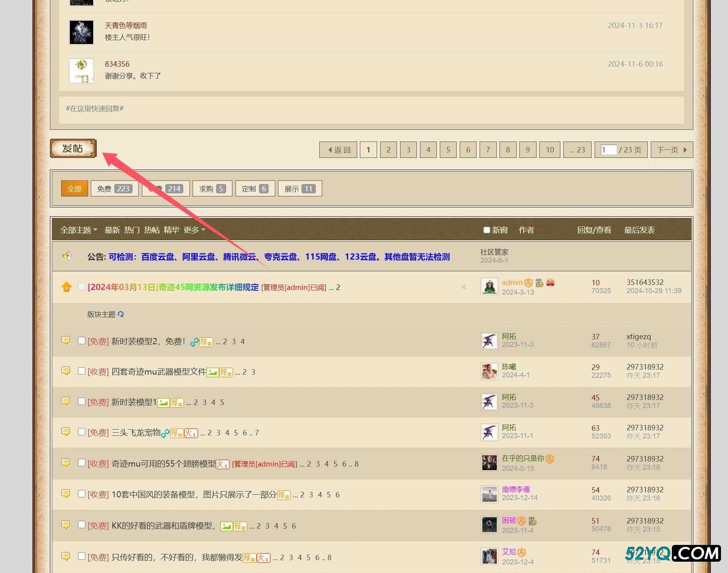Go to next page with 下一页
Screen dimensions: 728x573
coord(671,150)
